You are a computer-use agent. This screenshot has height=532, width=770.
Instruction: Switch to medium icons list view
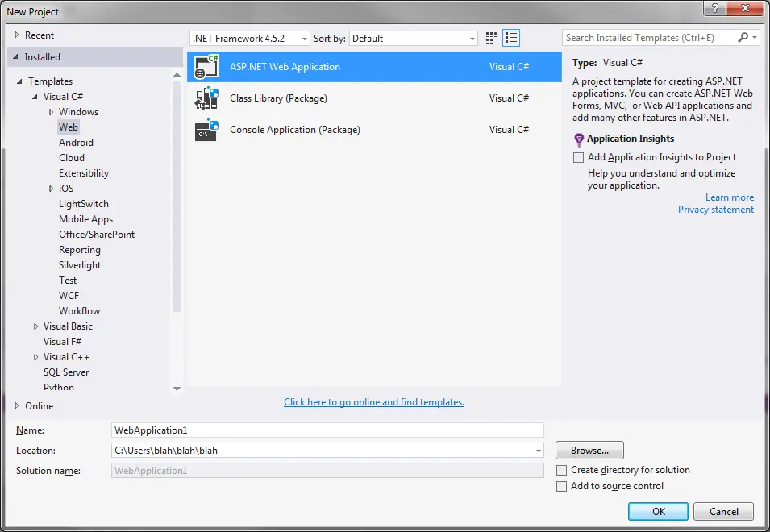[x=511, y=38]
